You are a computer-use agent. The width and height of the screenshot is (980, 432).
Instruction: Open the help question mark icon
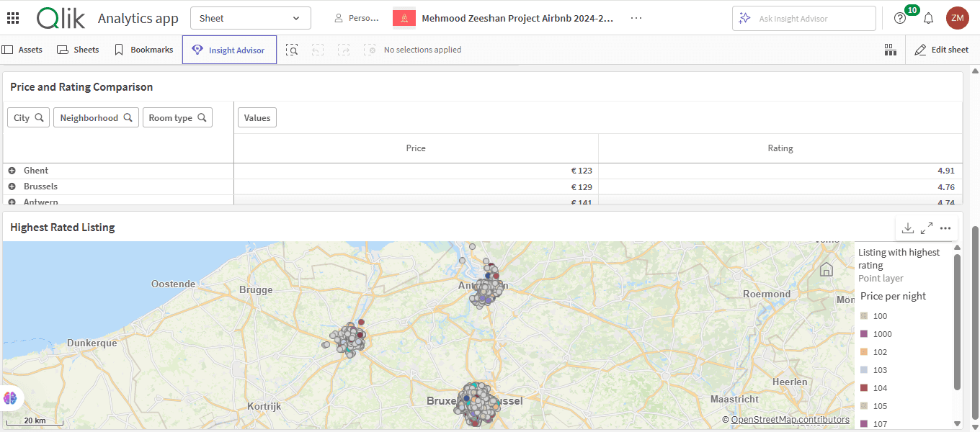point(900,18)
